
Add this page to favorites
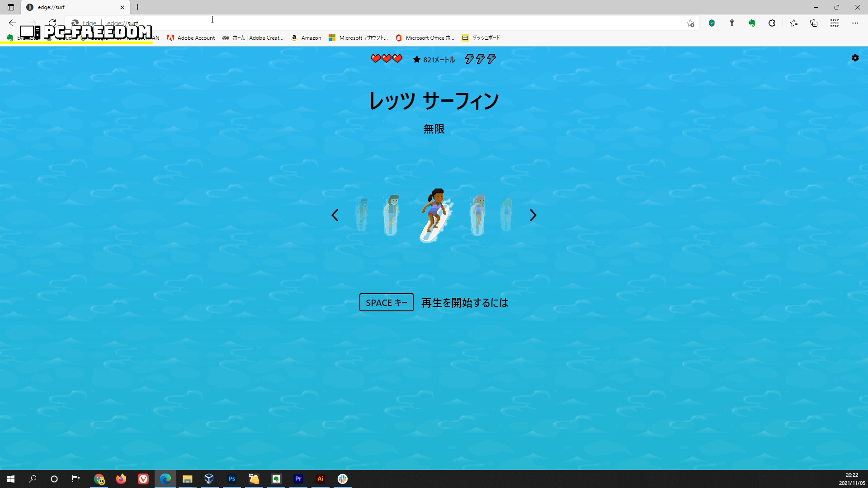pyautogui.click(x=690, y=23)
